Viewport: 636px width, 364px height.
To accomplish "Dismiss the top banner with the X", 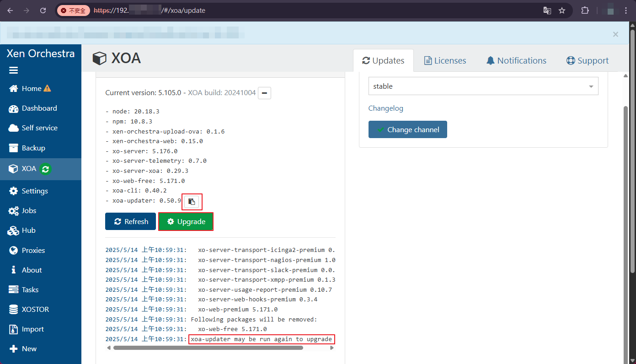I will [615, 34].
